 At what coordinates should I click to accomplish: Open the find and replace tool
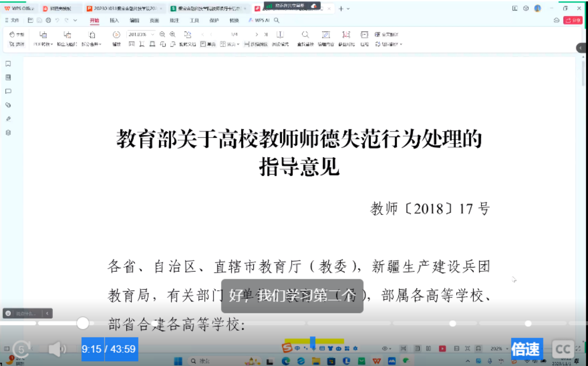[x=305, y=39]
